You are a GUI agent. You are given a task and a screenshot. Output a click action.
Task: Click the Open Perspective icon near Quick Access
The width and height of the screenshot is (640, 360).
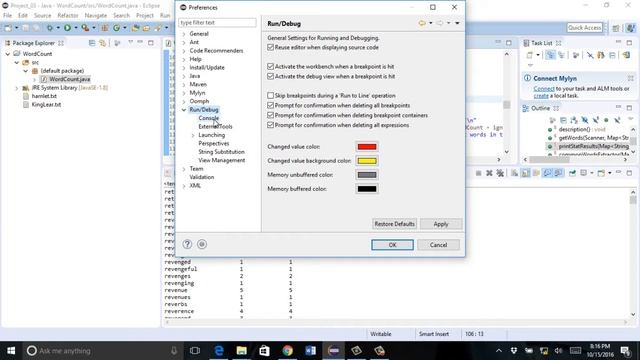point(616,28)
